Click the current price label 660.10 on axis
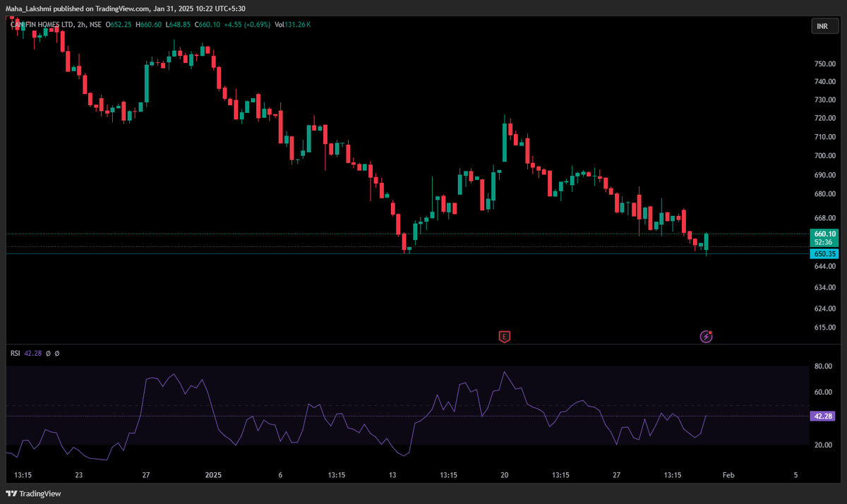The width and height of the screenshot is (847, 504). [824, 234]
